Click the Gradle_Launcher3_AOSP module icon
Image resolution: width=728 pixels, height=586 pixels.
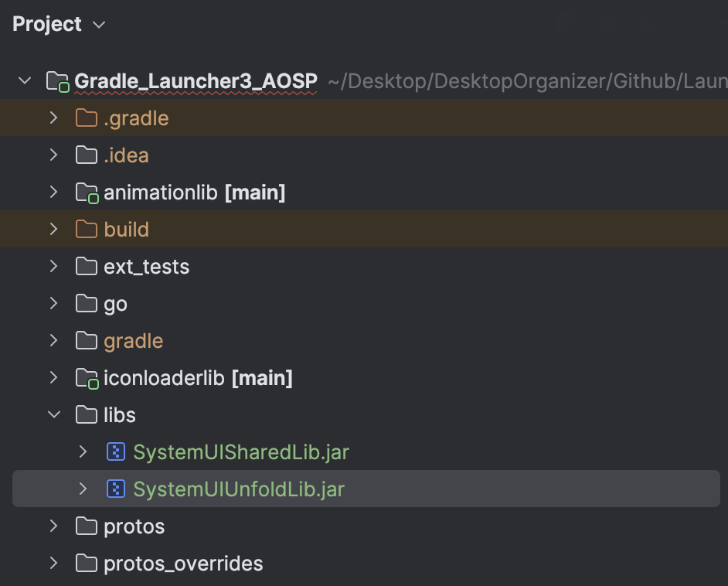tap(58, 82)
